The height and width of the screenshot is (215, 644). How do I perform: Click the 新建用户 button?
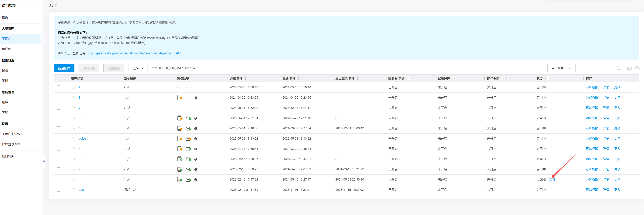(64, 68)
